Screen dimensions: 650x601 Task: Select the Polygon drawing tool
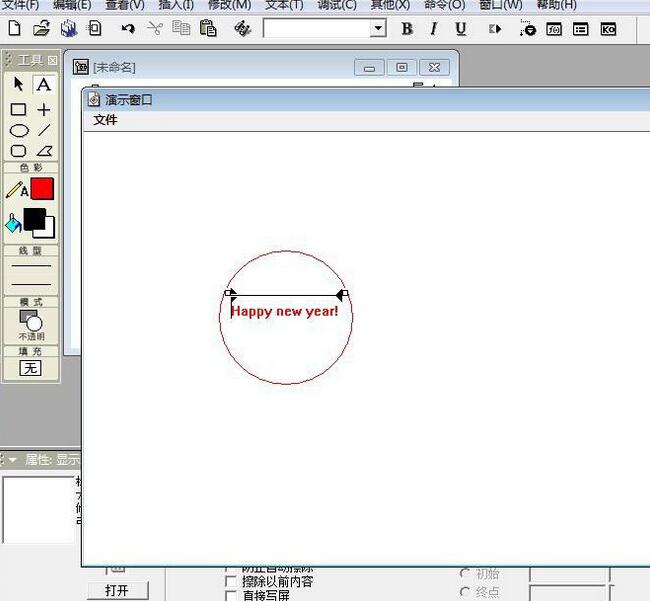(45, 151)
